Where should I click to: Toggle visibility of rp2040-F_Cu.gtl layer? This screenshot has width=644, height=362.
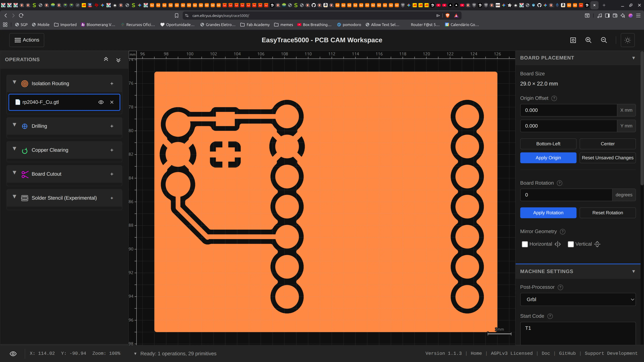point(101,102)
